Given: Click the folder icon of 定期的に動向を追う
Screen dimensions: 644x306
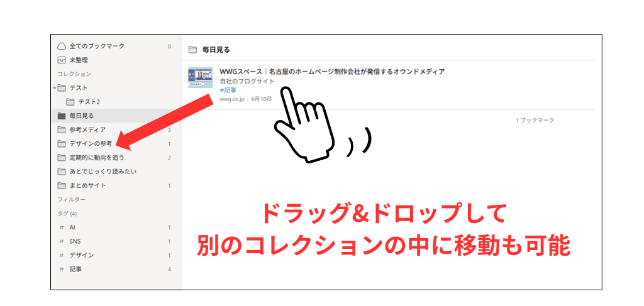Looking at the screenshot, I should pyautogui.click(x=62, y=158).
